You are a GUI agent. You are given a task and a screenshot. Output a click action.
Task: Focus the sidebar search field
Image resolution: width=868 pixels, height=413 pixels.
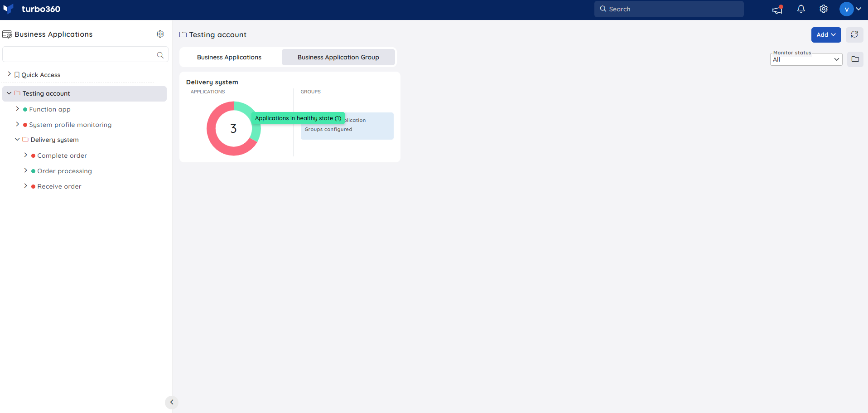pyautogui.click(x=85, y=54)
